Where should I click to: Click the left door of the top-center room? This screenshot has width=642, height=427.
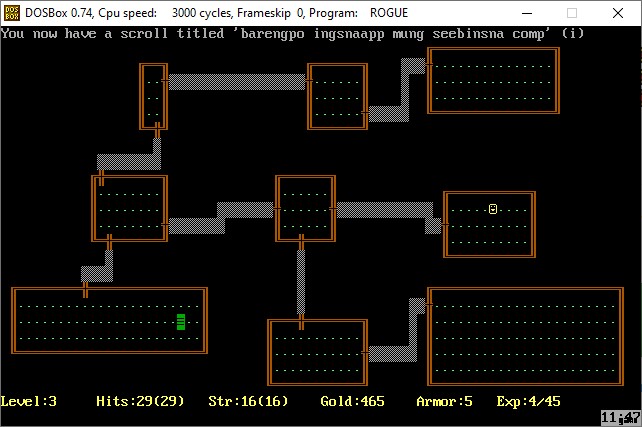(310, 80)
